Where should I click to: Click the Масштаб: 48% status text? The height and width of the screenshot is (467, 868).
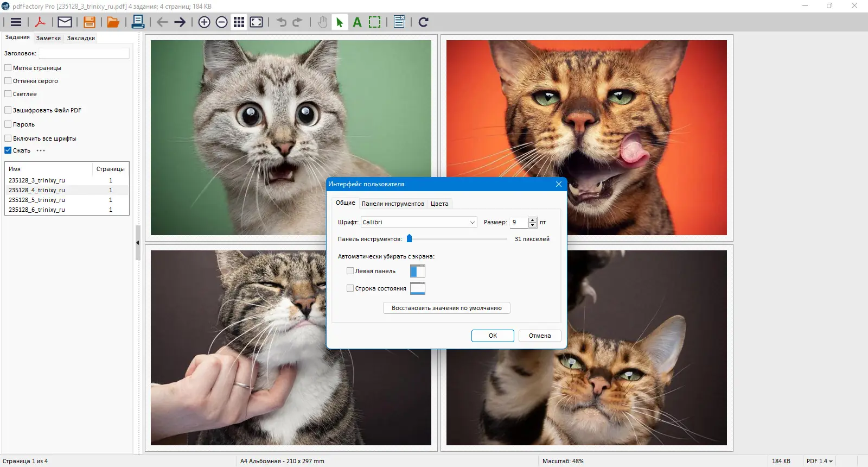coord(563,461)
